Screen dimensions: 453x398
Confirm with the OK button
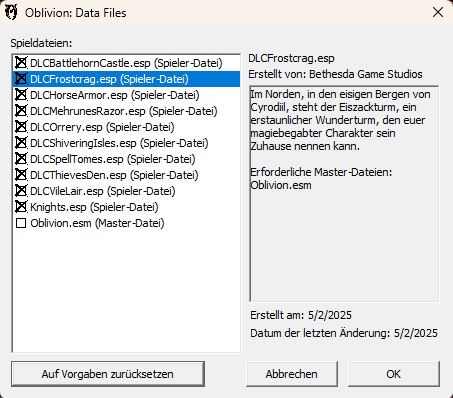(394, 374)
